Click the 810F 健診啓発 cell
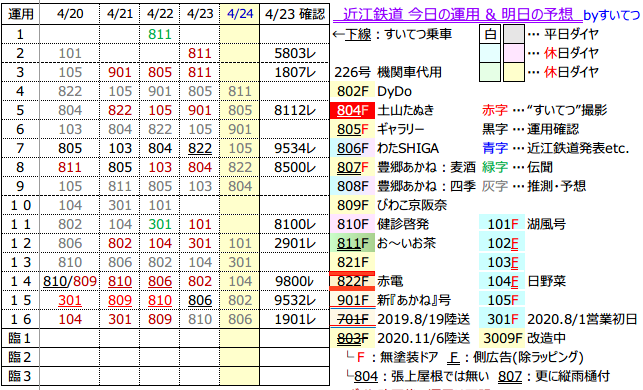The height and width of the screenshot is (390, 643). coord(353,224)
